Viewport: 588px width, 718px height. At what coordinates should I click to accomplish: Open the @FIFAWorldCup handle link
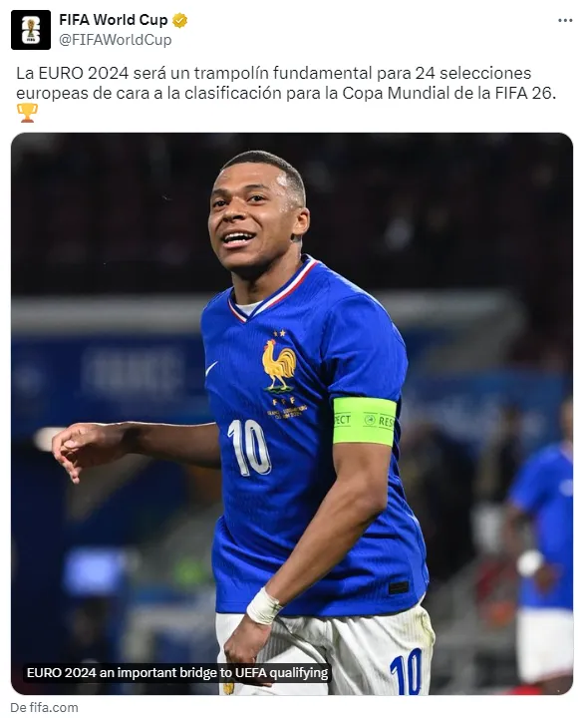coord(116,40)
